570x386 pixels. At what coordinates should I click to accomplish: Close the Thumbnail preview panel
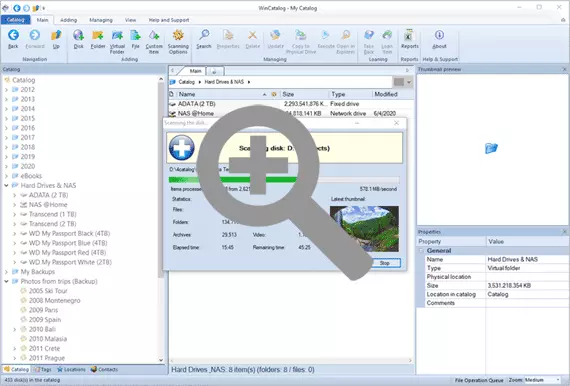pyautogui.click(x=565, y=69)
